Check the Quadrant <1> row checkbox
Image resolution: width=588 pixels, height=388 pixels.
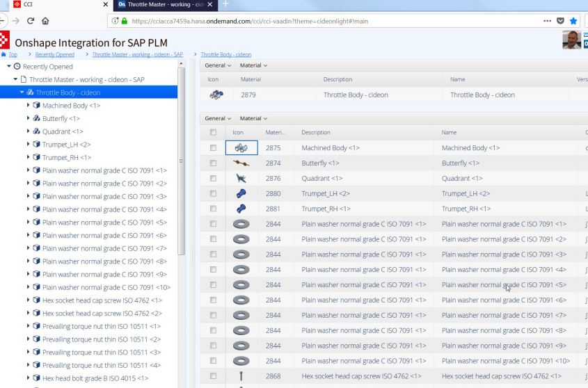pyautogui.click(x=213, y=179)
